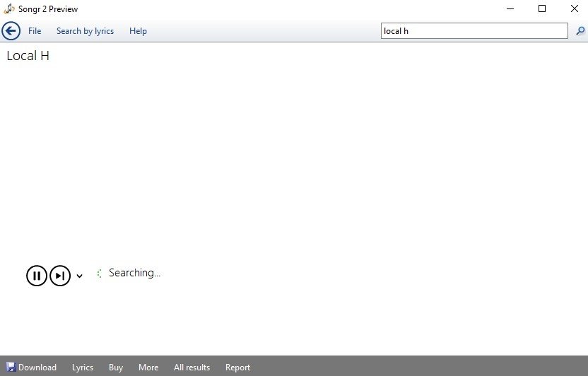This screenshot has height=376, width=588.
Task: Focus the search box containing 'local h'
Action: point(474,30)
